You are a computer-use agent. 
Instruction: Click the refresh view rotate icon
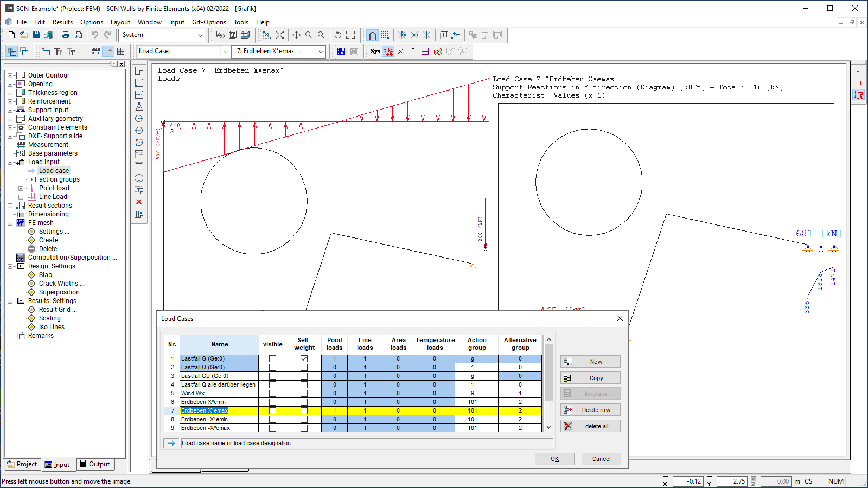pos(338,35)
